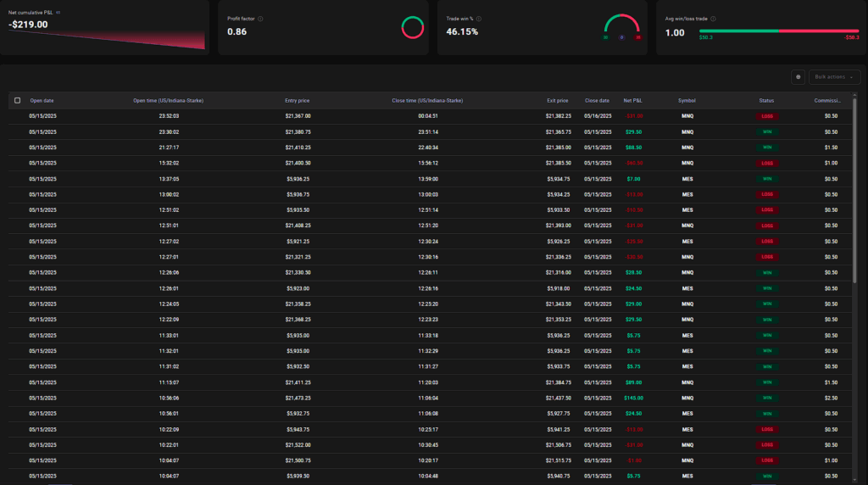Click LOSS badge in the 23:52:03 row
Screen dimensions: 868x485
[766, 116]
